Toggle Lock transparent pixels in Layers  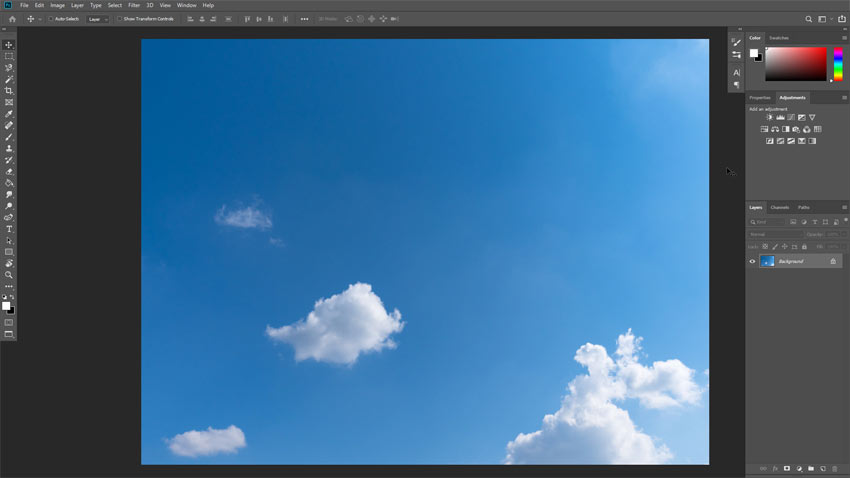pyautogui.click(x=765, y=247)
